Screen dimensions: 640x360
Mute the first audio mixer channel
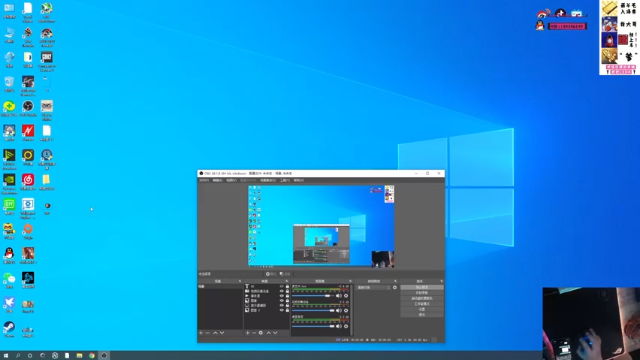pos(338,296)
